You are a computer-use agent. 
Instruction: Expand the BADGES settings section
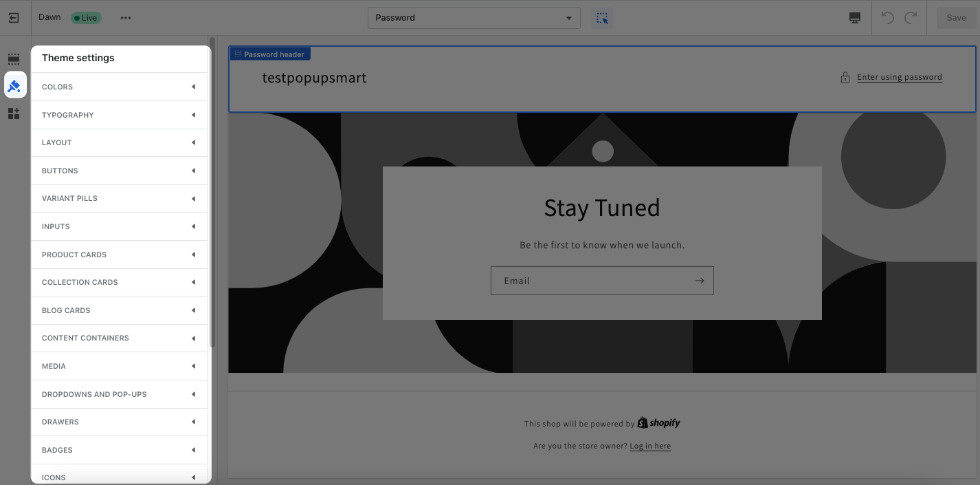click(119, 449)
